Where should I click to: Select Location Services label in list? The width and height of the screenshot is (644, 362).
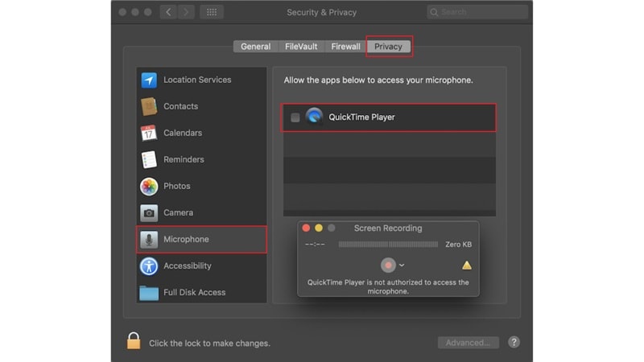[197, 80]
